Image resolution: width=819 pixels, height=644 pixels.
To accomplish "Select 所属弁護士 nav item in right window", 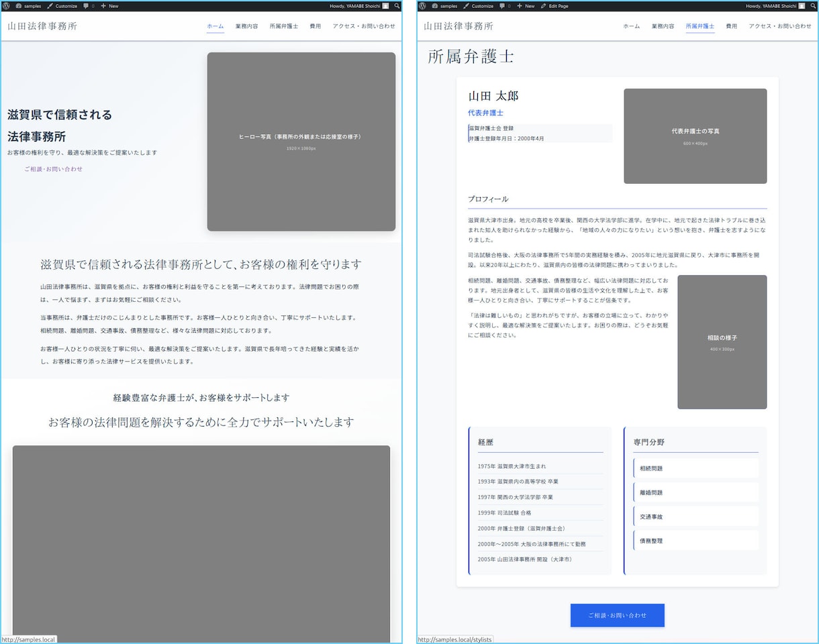I will tap(700, 26).
